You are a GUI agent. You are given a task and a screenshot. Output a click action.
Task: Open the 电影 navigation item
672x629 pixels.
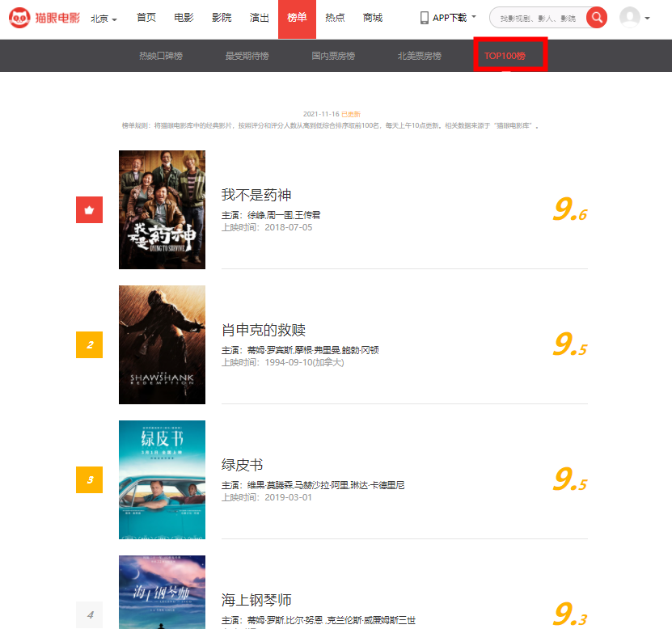click(184, 18)
